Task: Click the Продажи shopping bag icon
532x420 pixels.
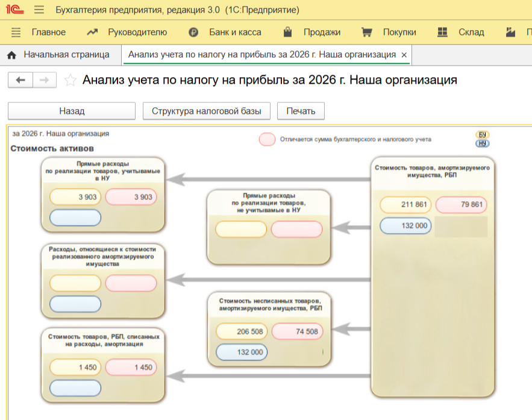Action: click(x=288, y=32)
